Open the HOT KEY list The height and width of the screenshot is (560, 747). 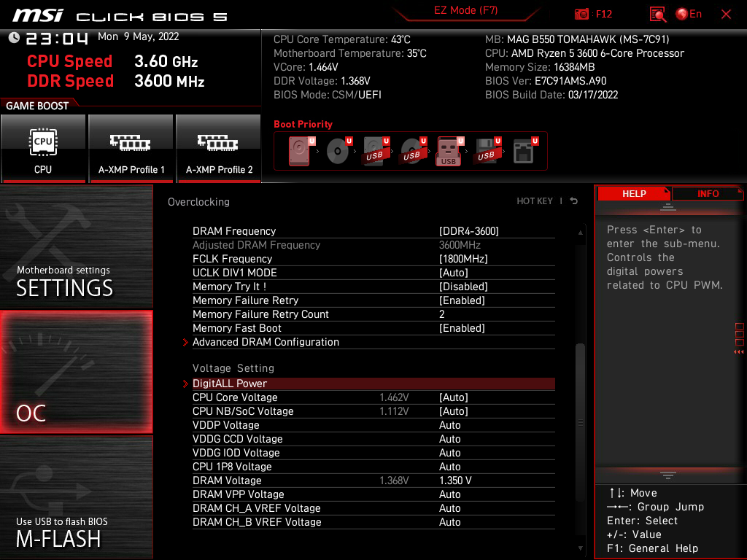[x=535, y=201]
